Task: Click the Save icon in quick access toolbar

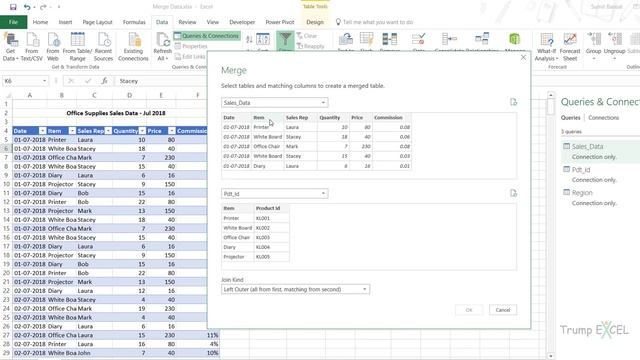Action: (13, 7)
